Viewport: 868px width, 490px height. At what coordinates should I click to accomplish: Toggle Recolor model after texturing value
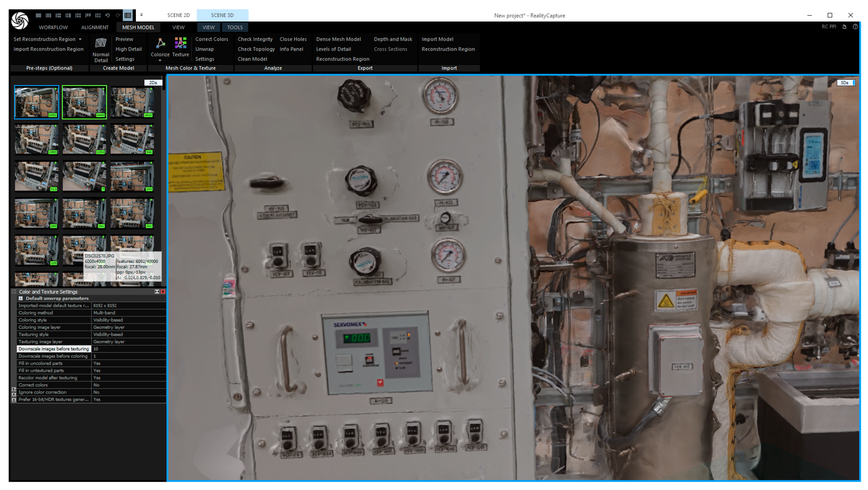tap(128, 378)
